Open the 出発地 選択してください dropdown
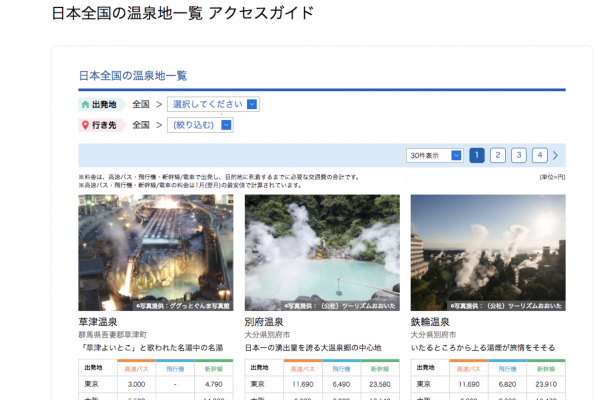Screen dimensions: 600x400 [213, 104]
